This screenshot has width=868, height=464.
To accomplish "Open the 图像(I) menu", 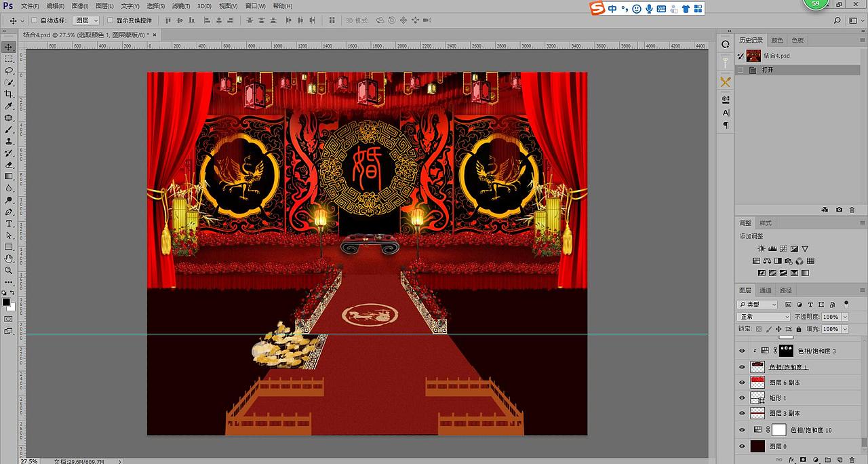I will (80, 6).
